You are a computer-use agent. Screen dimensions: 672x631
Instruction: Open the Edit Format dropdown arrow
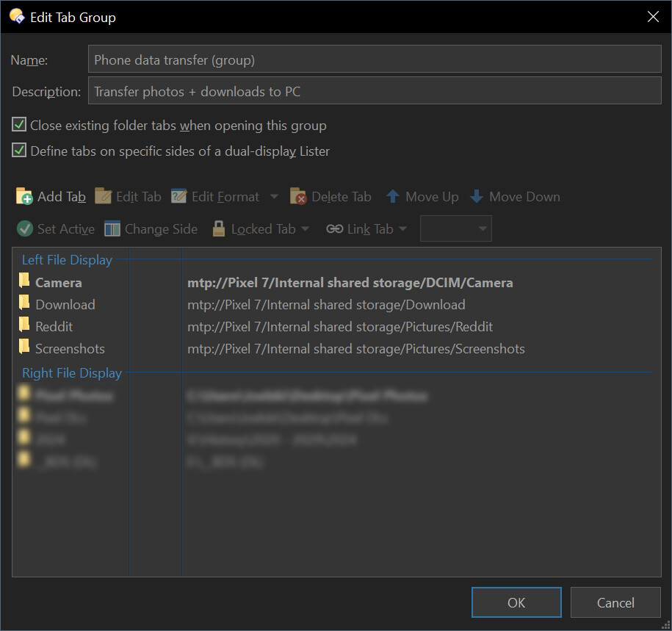click(274, 197)
